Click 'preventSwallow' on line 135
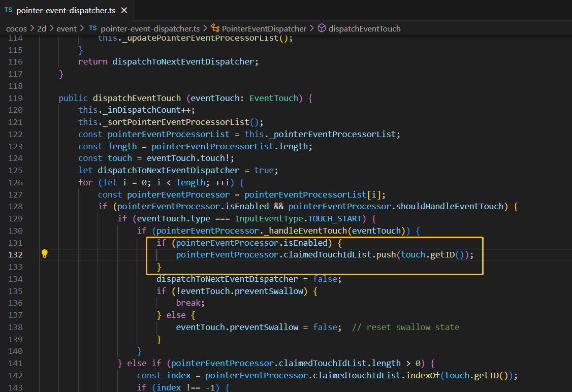572x392 pixels. 269,291
